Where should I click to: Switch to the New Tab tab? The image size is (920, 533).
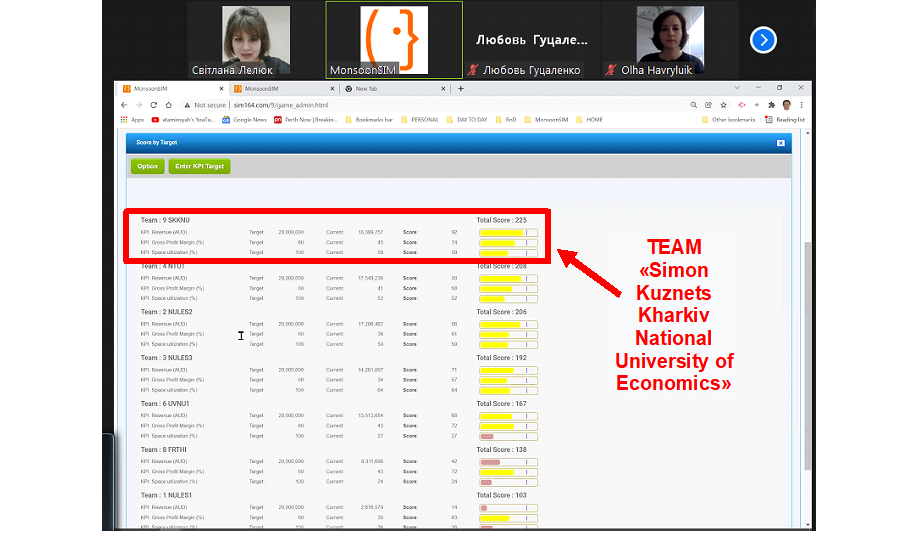click(393, 89)
